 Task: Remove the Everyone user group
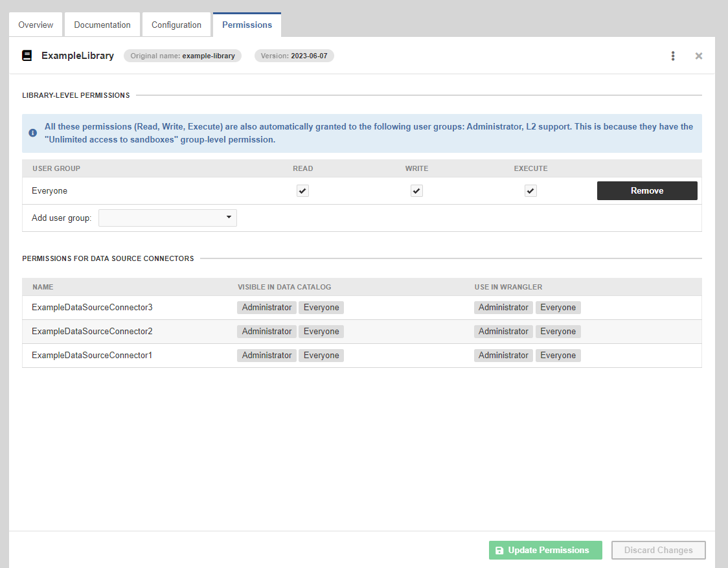click(x=647, y=190)
